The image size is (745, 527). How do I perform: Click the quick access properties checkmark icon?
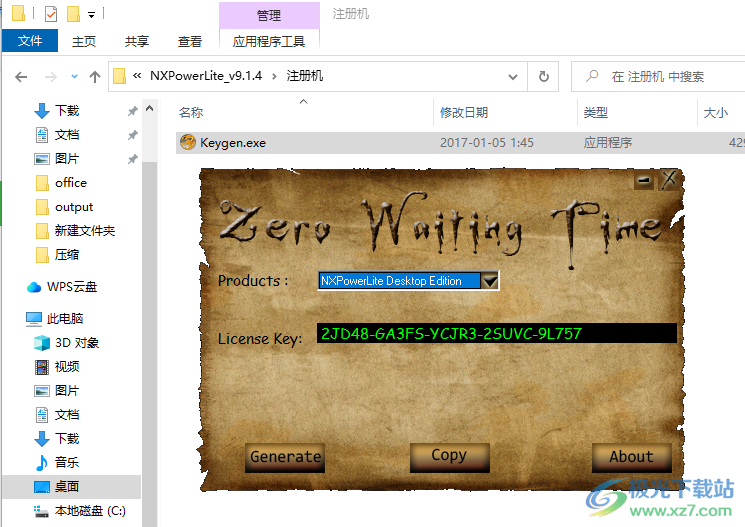pos(50,14)
